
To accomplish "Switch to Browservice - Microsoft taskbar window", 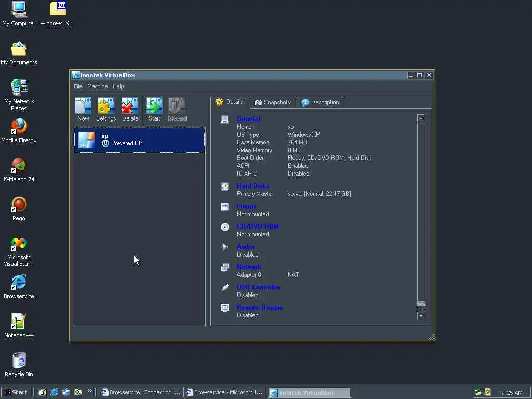I will pyautogui.click(x=224, y=393).
